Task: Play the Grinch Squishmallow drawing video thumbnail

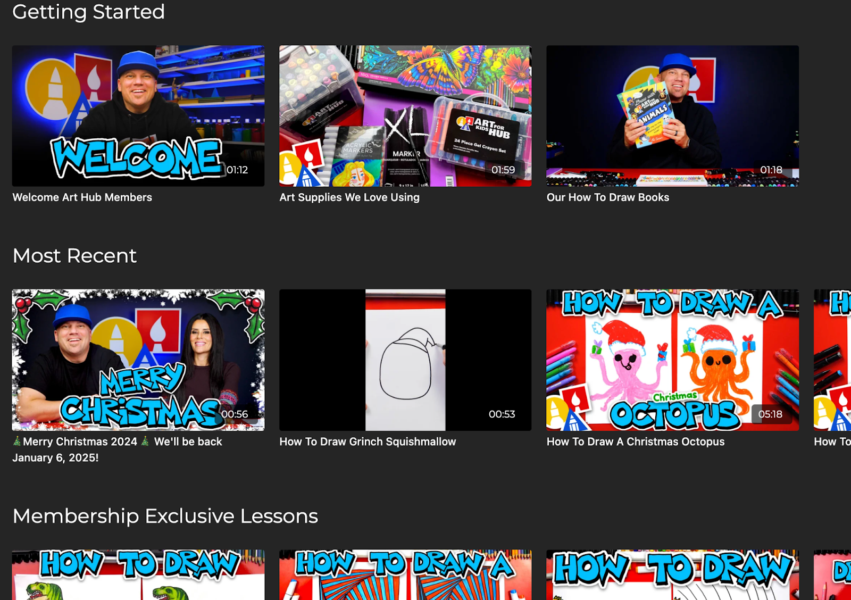Action: 405,359
